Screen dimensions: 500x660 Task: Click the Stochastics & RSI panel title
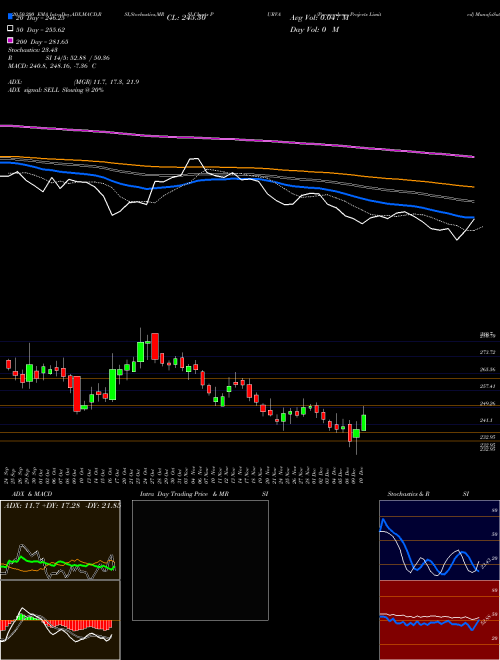point(428,494)
